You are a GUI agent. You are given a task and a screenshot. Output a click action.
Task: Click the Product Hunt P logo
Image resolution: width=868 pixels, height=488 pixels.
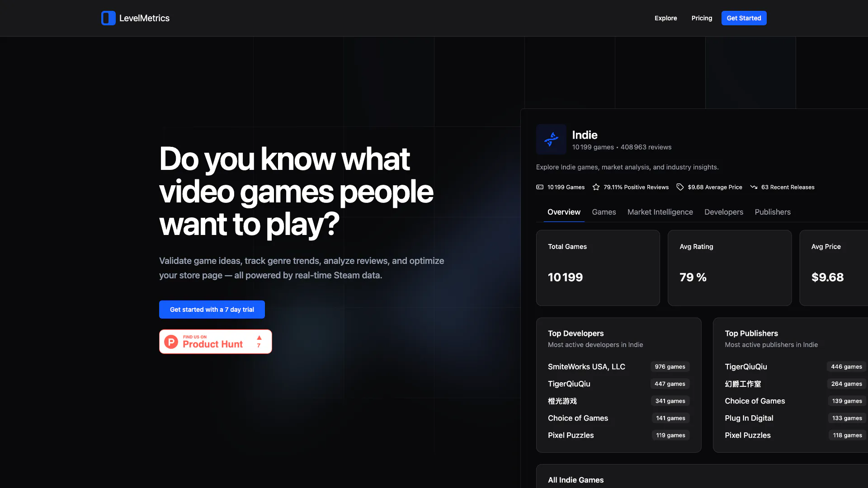click(171, 342)
